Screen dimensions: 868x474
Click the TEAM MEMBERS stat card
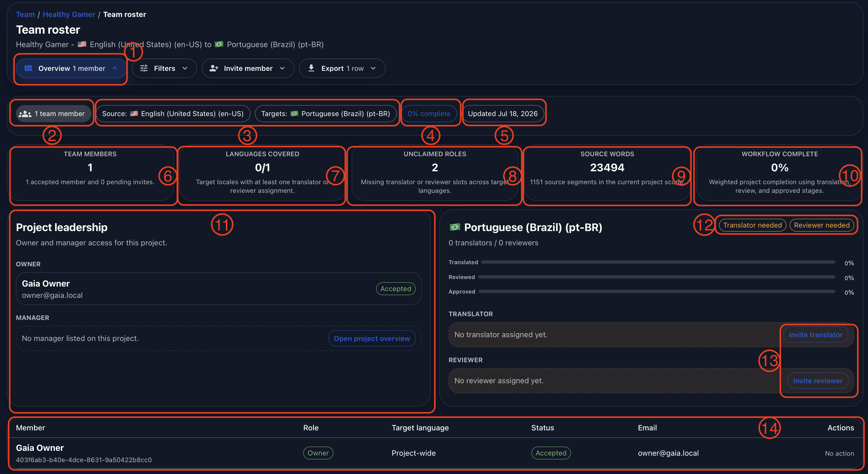[x=90, y=173]
